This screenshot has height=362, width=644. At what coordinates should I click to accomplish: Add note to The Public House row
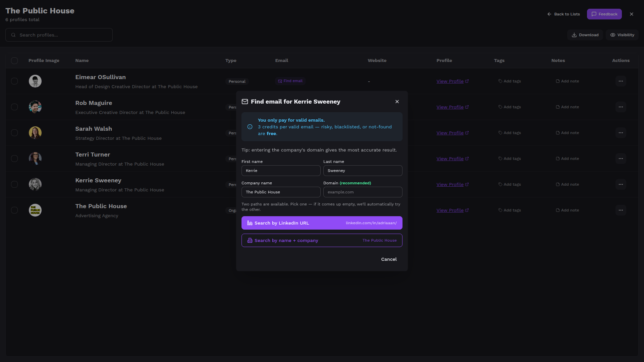coord(567,210)
